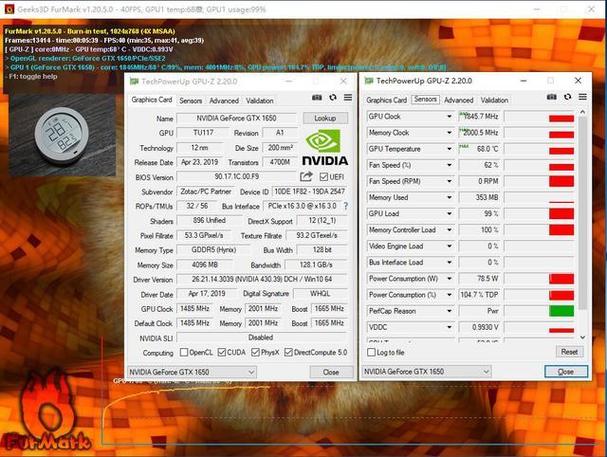Viewport: 607px width, 457px height.
Task: Open the Bus Interface Load sensor dropdown
Action: point(449,262)
